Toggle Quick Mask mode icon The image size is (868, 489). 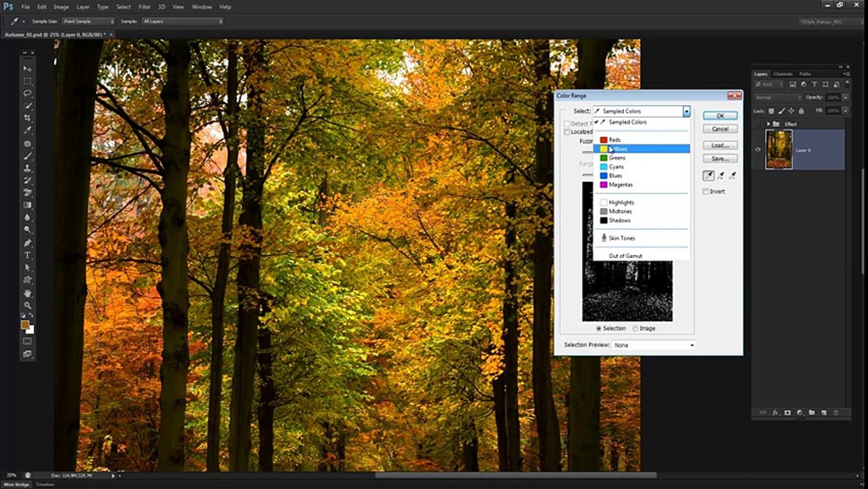click(x=28, y=341)
